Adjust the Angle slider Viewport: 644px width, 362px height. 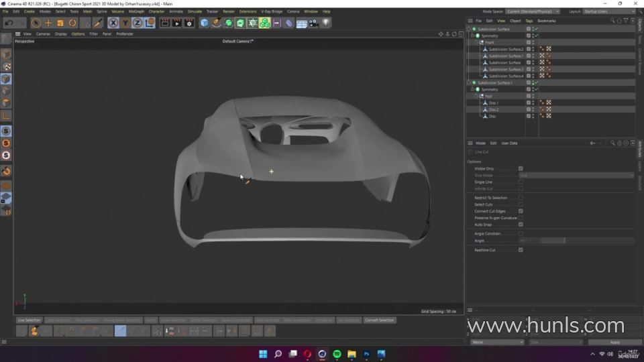coord(588,241)
